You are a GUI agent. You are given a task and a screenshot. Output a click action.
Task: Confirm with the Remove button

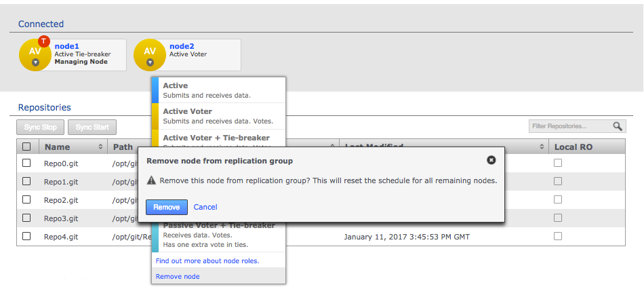(166, 207)
